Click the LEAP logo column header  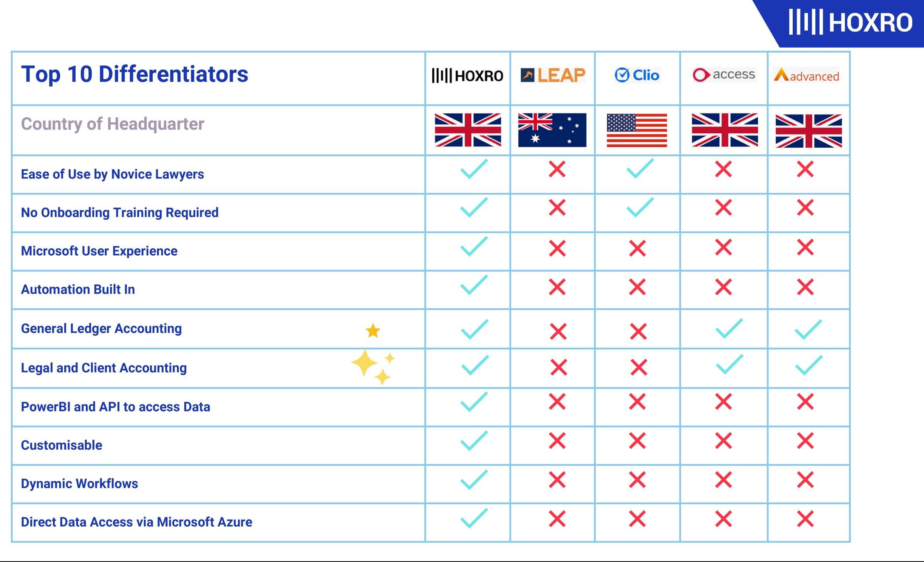tap(553, 75)
